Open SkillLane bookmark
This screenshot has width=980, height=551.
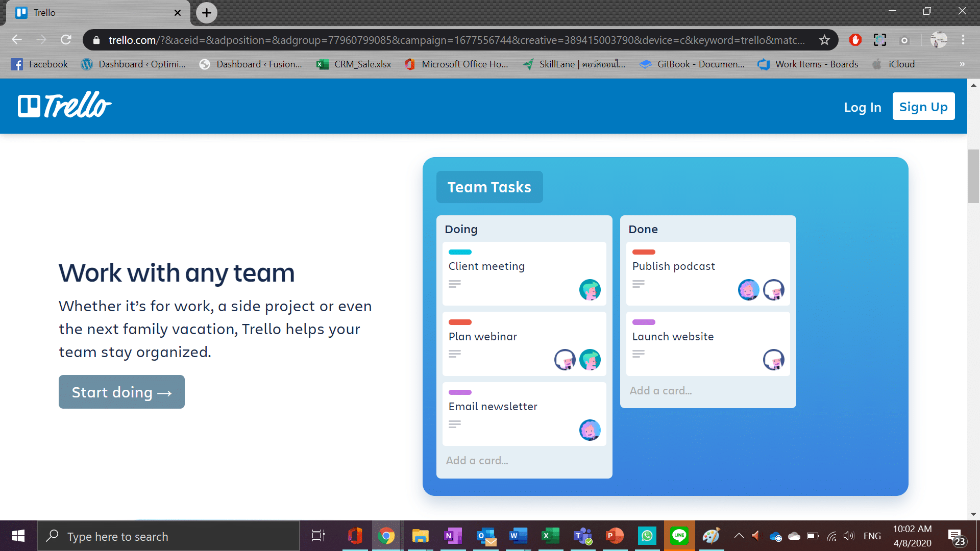coord(574,64)
